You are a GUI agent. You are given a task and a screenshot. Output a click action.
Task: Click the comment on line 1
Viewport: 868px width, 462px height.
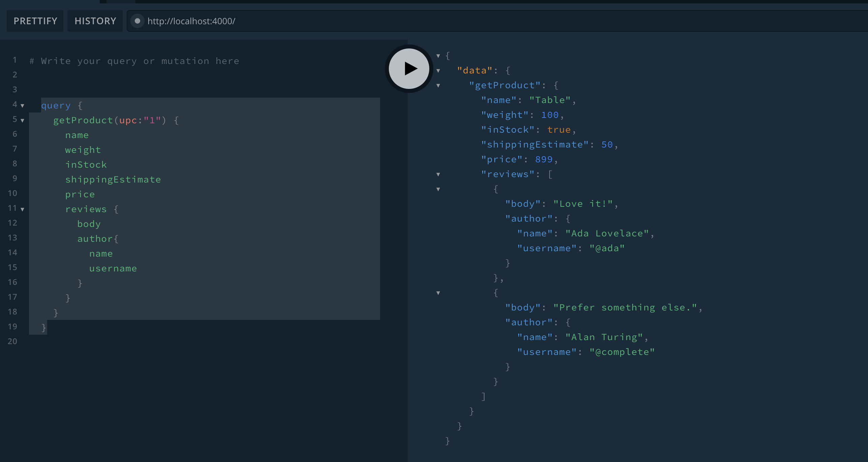pyautogui.click(x=134, y=61)
